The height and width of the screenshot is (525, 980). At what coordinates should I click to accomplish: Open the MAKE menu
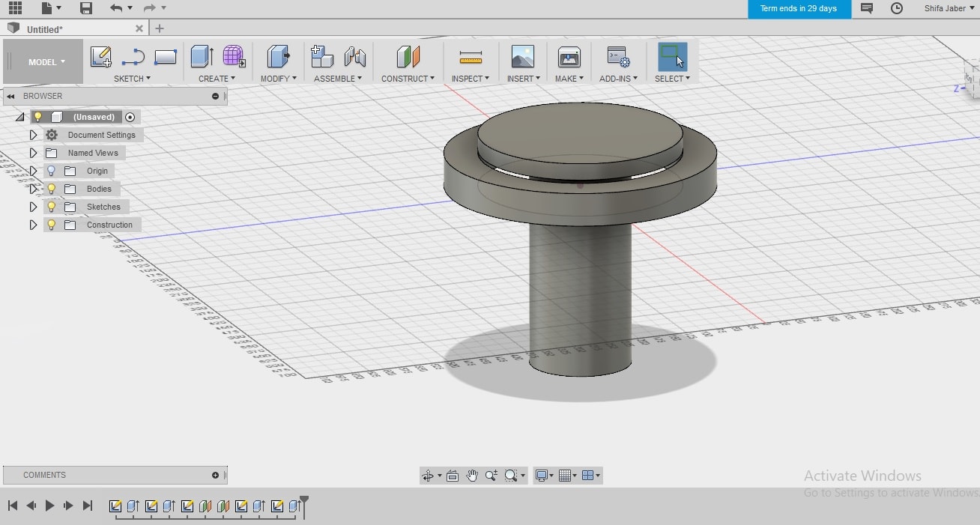pos(569,79)
